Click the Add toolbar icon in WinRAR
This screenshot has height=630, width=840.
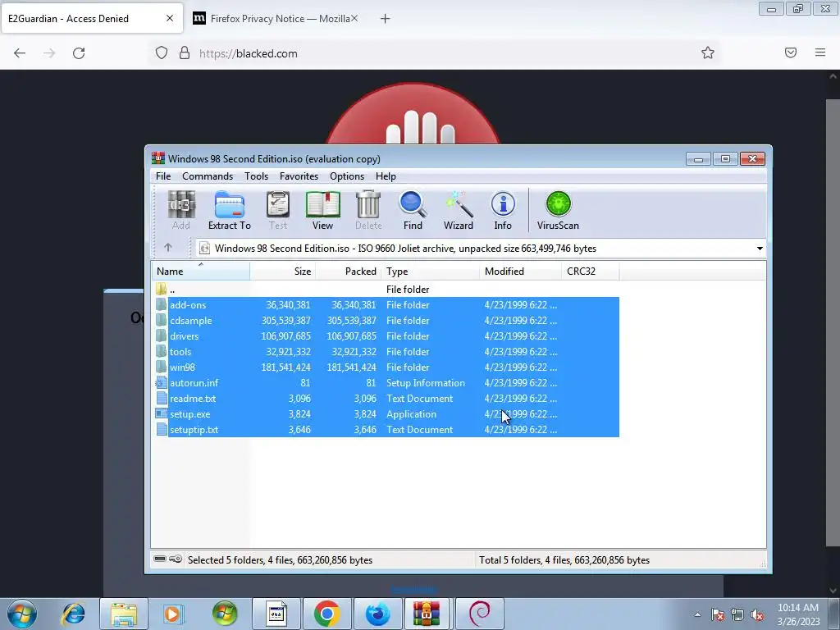pyautogui.click(x=181, y=211)
